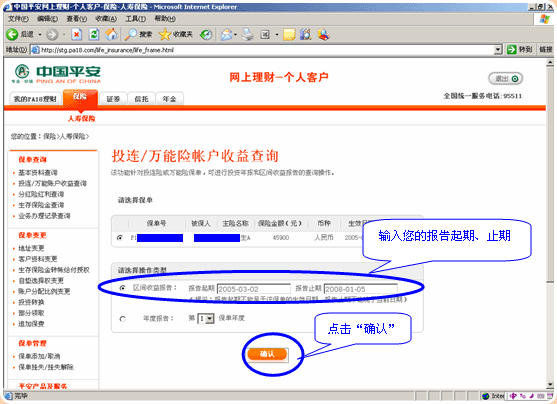Viewport: 557px width, 404px height.
Task: Switch to 信托 tab
Action: point(141,99)
